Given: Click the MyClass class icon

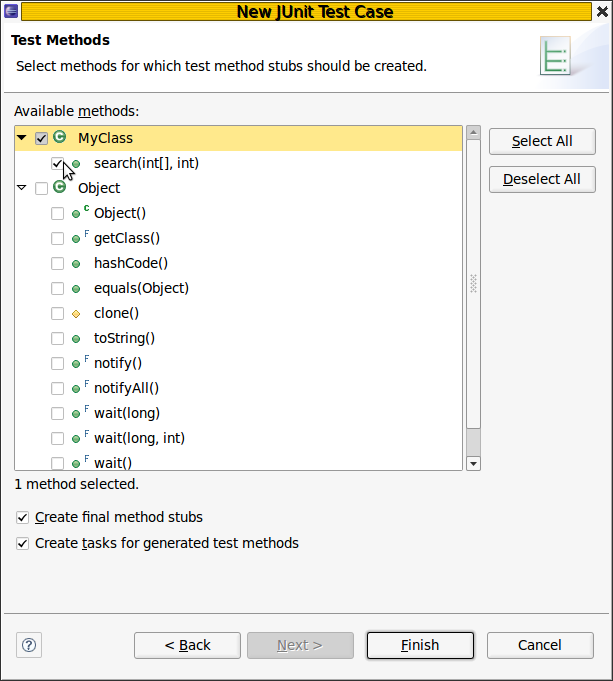Looking at the screenshot, I should coord(60,137).
